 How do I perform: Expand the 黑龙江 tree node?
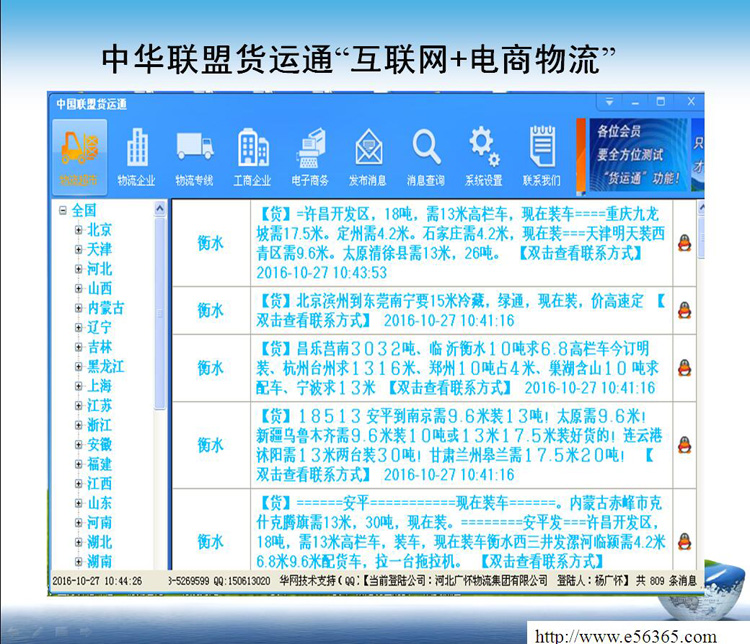point(78,367)
